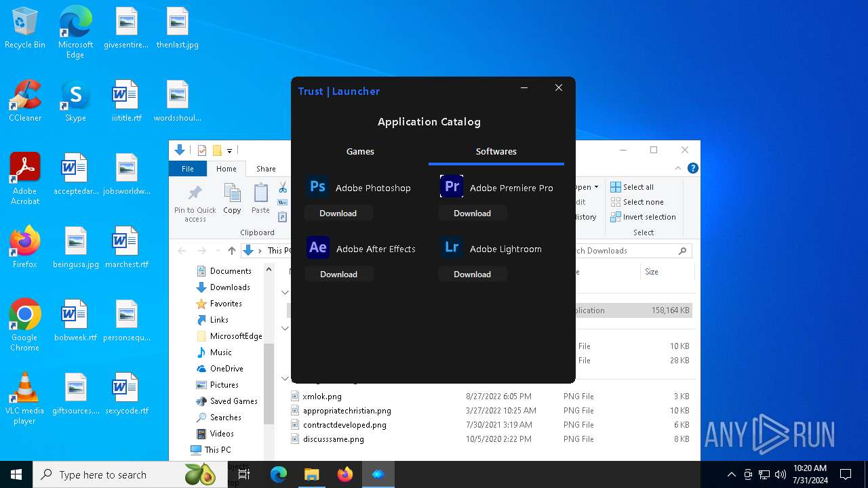Image resolution: width=868 pixels, height=488 pixels.
Task: Open CCleaner desktop icon
Action: 25,102
